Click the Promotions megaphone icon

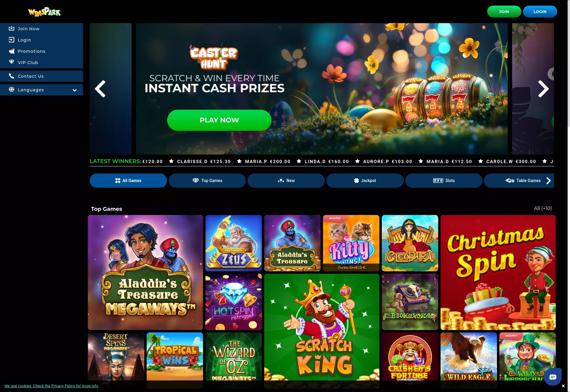[x=12, y=51]
